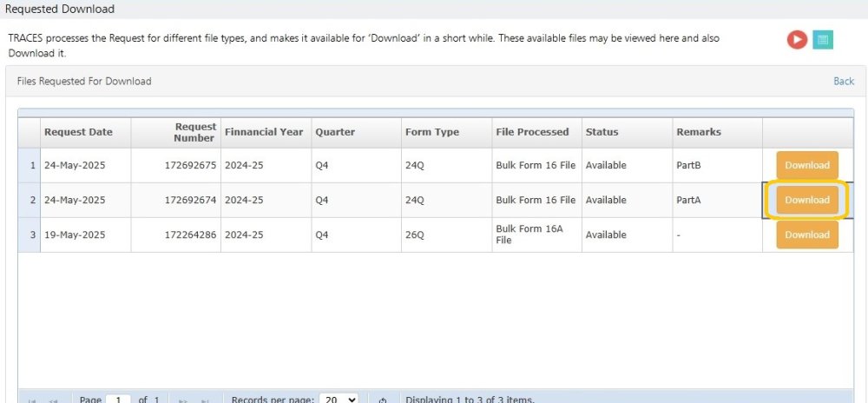The width and height of the screenshot is (868, 403).
Task: Download the PartA Bulk Form 16 file
Action: point(807,200)
